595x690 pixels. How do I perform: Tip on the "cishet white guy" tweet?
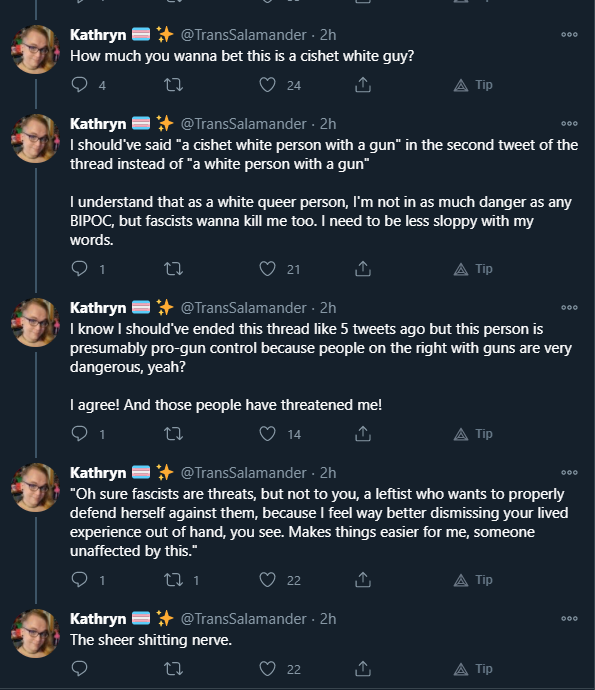pos(473,84)
